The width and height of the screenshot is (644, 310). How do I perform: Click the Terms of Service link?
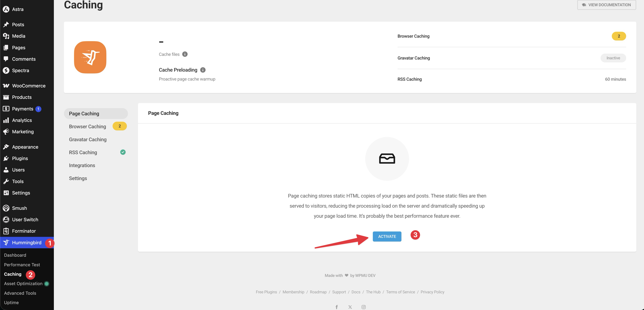(400, 292)
